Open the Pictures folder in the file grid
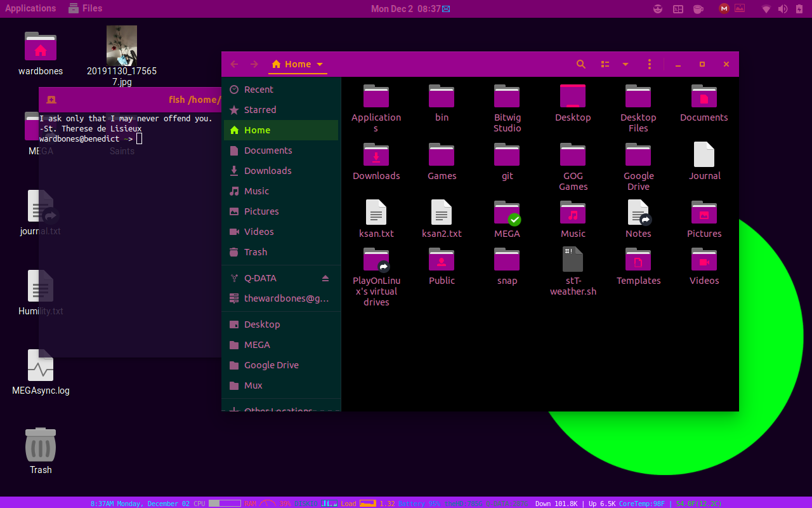The image size is (812, 508). (704, 219)
